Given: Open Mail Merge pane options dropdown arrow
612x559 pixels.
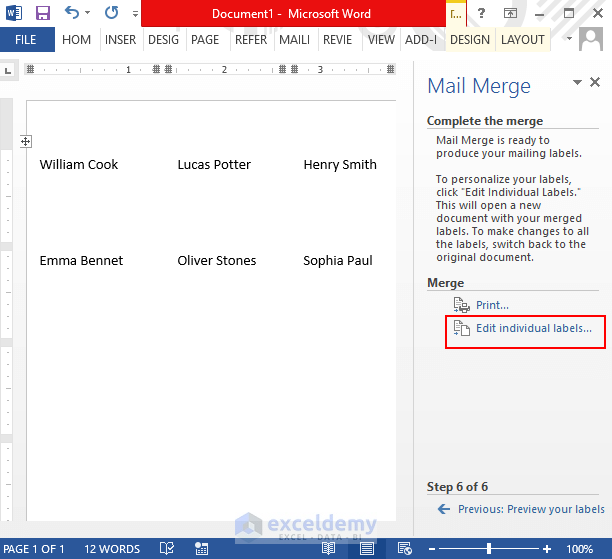Looking at the screenshot, I should point(577,82).
